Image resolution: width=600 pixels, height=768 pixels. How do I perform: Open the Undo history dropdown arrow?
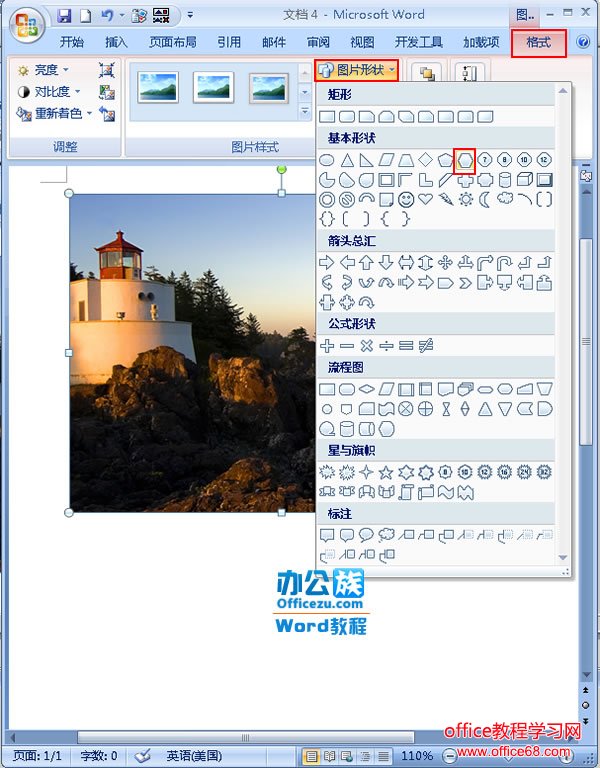point(121,16)
